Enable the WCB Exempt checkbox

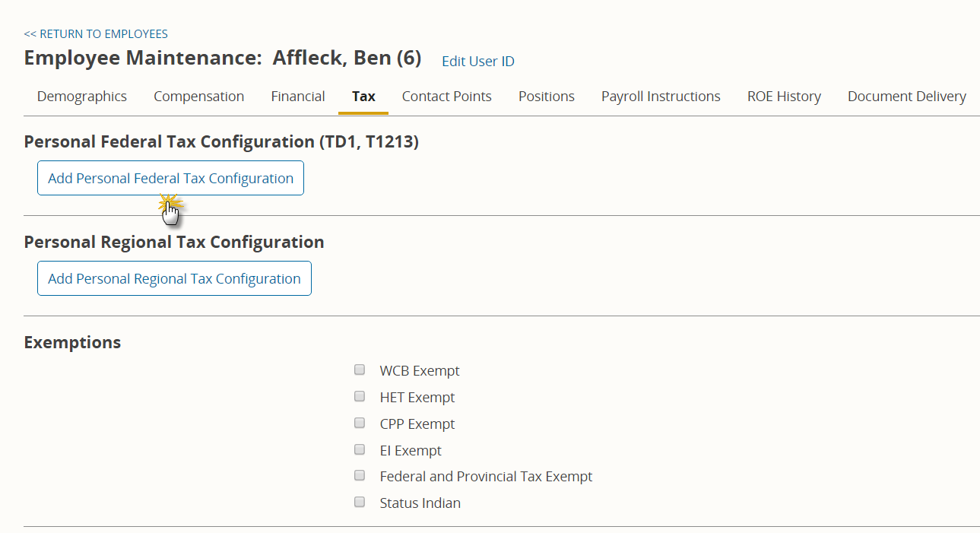[x=360, y=370]
